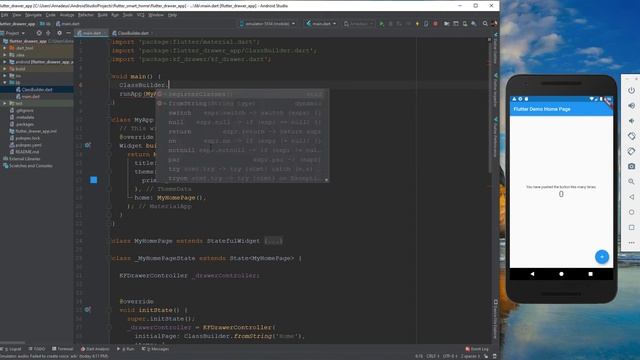Open Project panel settings gear icon
640x360 pixels.
59,33
